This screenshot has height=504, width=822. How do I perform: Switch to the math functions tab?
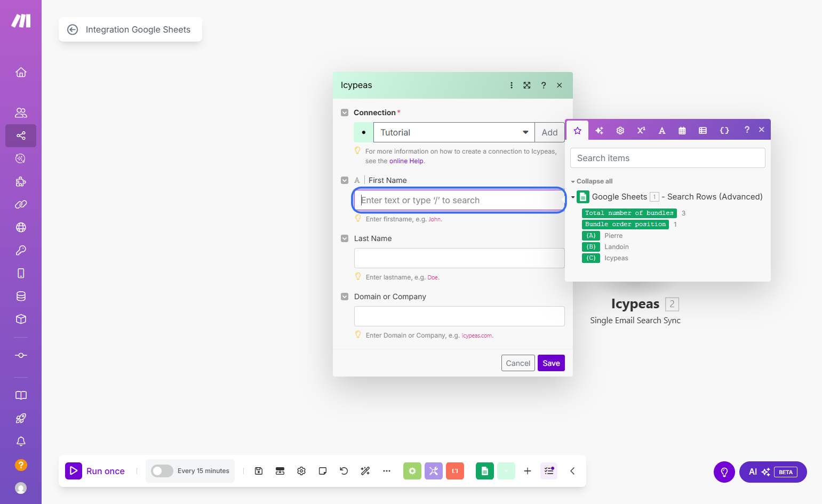coord(641,130)
